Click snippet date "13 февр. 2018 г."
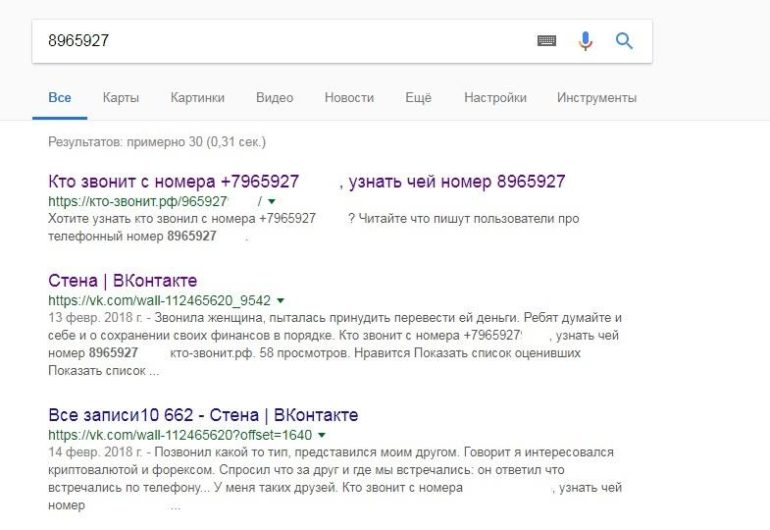The image size is (770, 530). tap(96, 318)
